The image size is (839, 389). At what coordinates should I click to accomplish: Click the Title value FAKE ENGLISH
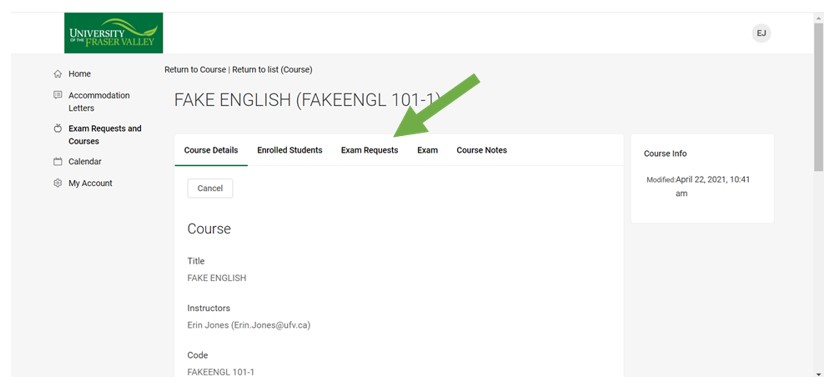[217, 278]
